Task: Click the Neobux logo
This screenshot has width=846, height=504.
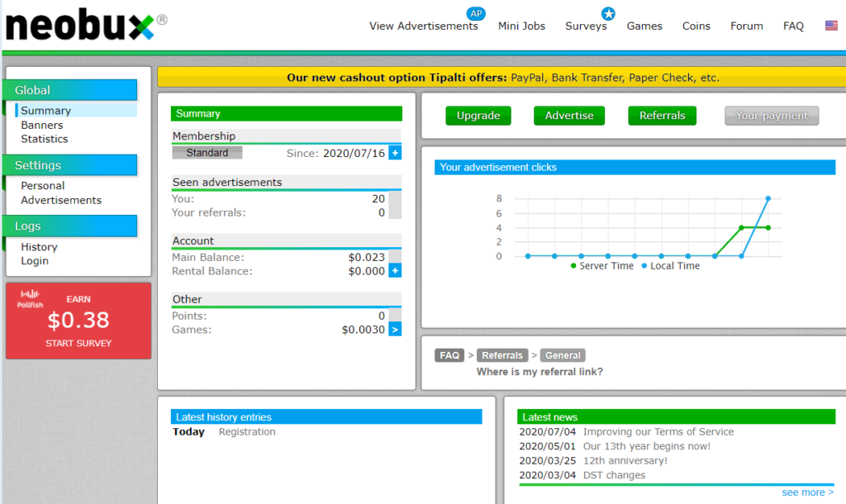Action: pos(86,24)
